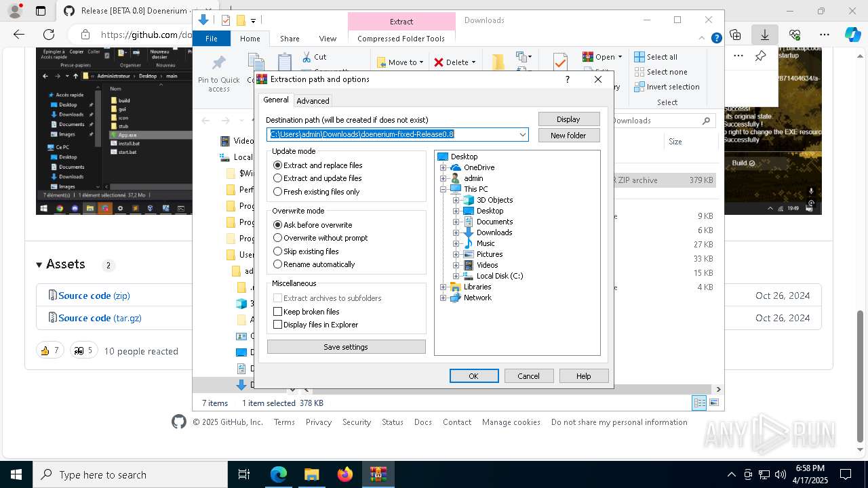Click Cut in Explorer ribbon
Image resolution: width=868 pixels, height=488 pixels.
coord(315,57)
